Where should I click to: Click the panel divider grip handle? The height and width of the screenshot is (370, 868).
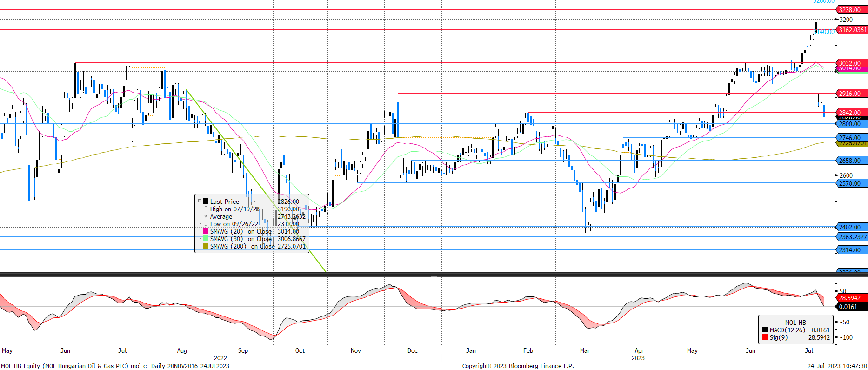click(x=434, y=275)
